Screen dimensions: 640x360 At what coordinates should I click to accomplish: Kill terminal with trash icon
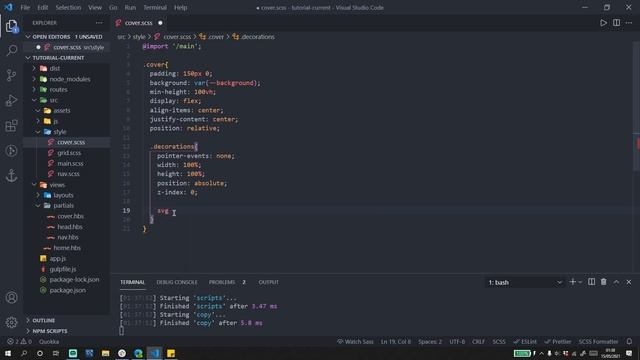pyautogui.click(x=604, y=282)
